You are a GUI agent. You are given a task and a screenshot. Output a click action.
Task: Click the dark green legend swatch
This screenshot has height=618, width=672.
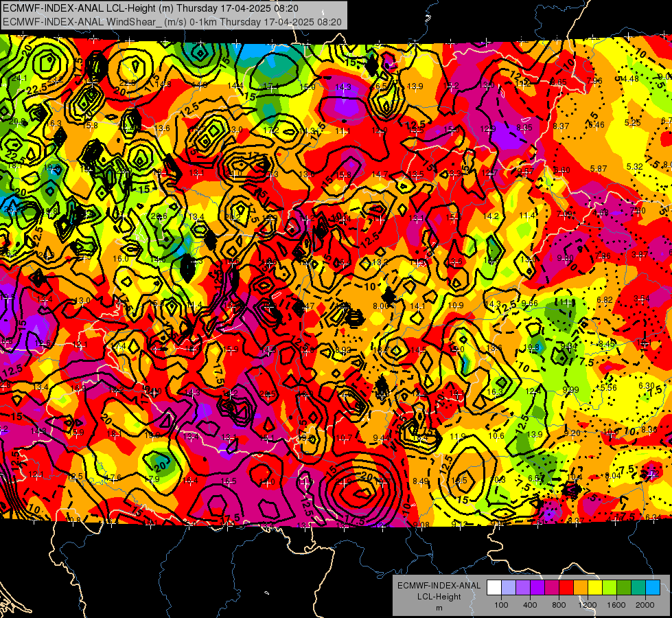(623, 588)
